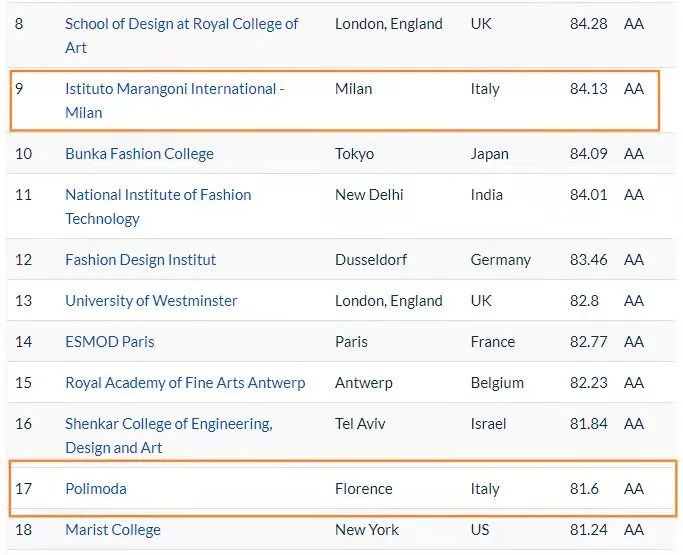Click the Bunka Fashion College link
Image resolution: width=683 pixels, height=555 pixels.
tap(139, 154)
